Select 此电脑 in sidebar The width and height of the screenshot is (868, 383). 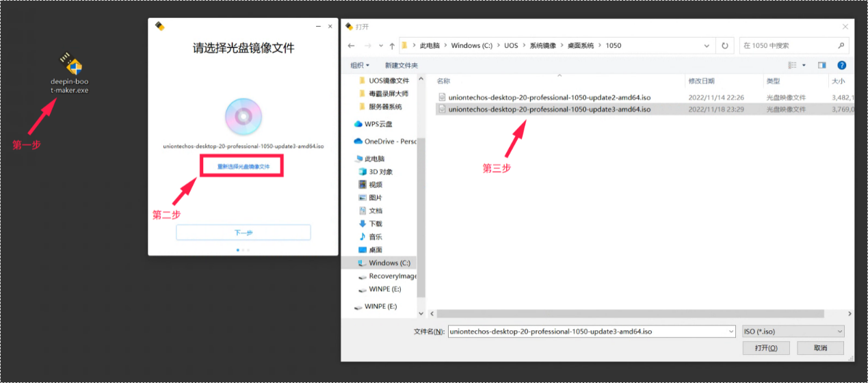point(375,159)
